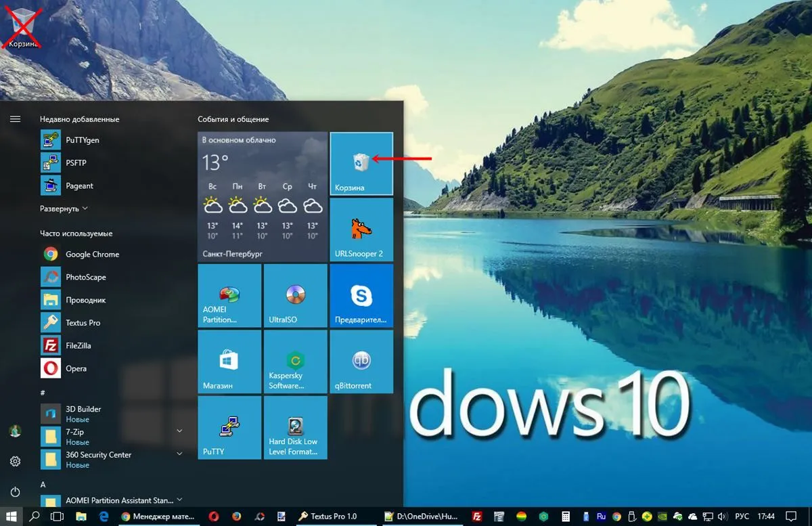Open taskbar Search magnifier
812x526 pixels.
pos(35,517)
